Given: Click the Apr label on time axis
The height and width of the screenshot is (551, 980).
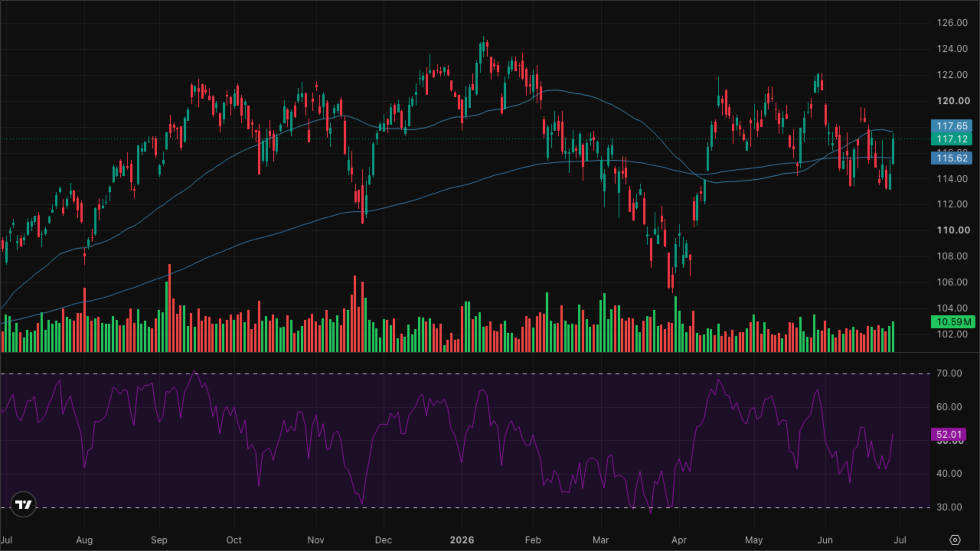Looking at the screenshot, I should [x=679, y=540].
